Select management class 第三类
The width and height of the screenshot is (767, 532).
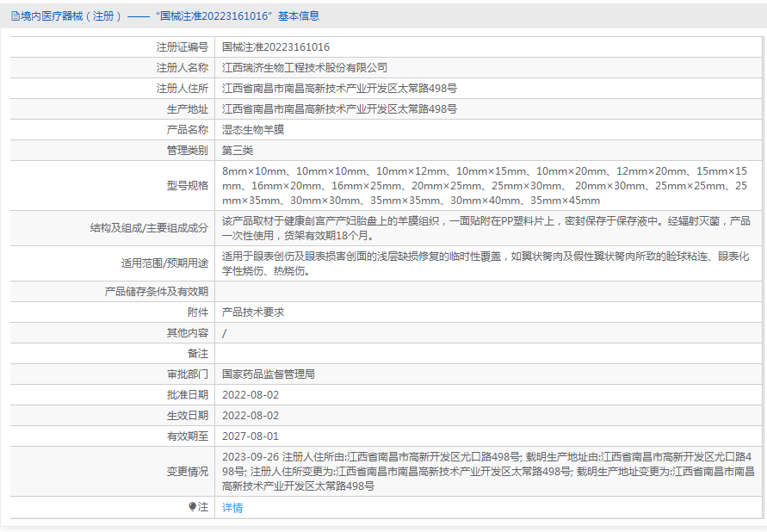pyautogui.click(x=238, y=150)
